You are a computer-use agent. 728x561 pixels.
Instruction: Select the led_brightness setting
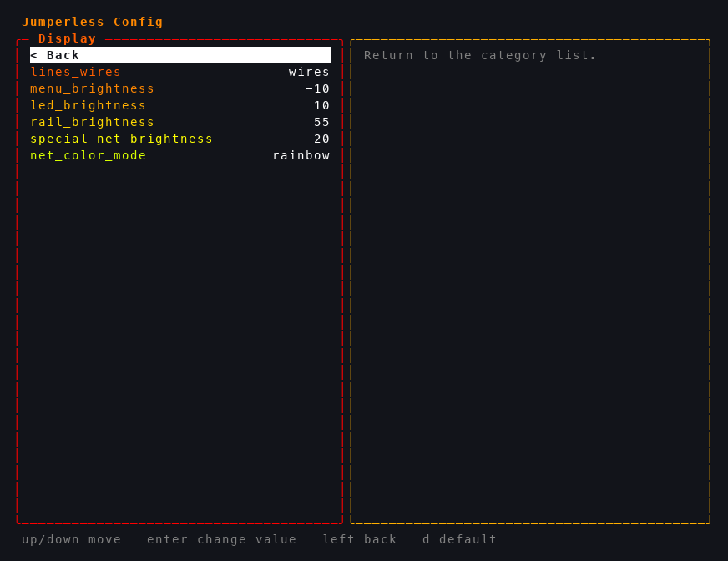tap(180, 105)
